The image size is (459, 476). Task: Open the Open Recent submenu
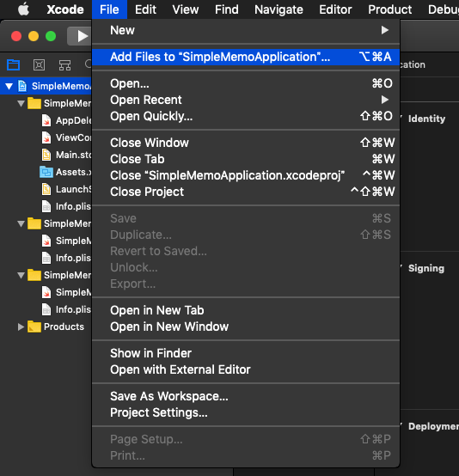coord(246,100)
